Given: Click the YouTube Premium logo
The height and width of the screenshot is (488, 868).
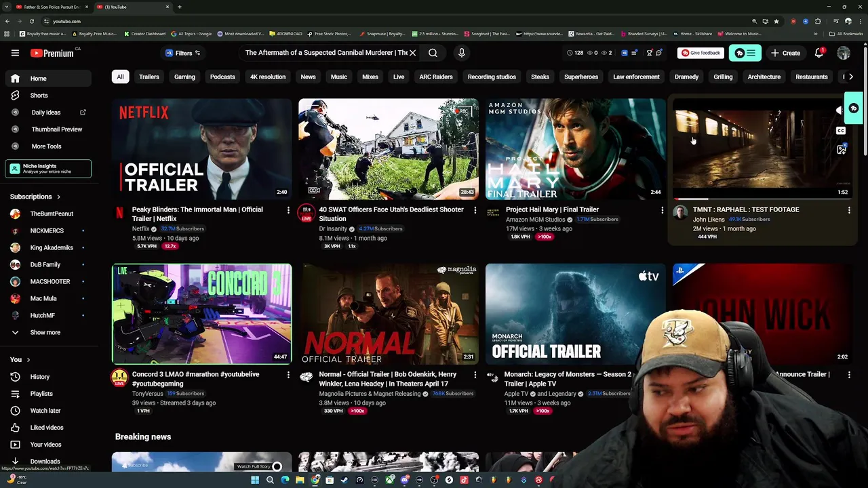Looking at the screenshot, I should pyautogui.click(x=52, y=53).
